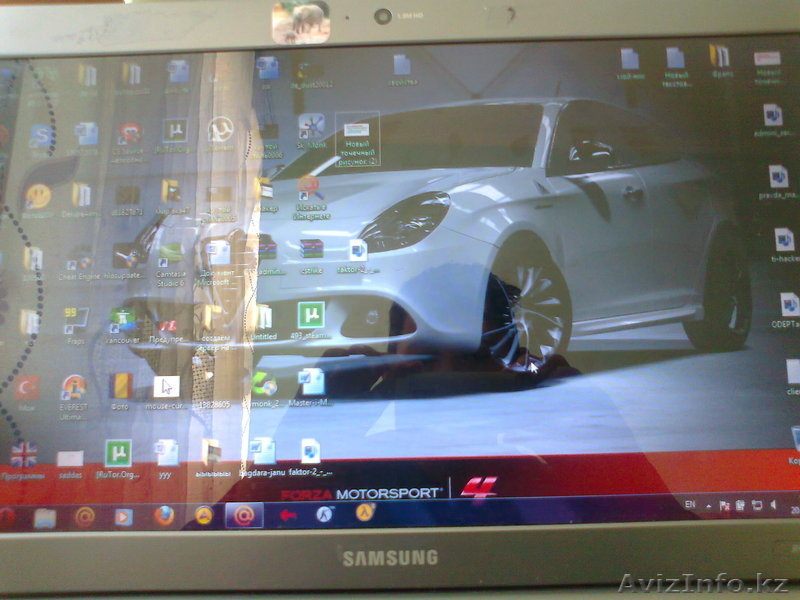This screenshot has width=800, height=600.
Task: Select the mouse-cur file icon
Action: [x=167, y=387]
